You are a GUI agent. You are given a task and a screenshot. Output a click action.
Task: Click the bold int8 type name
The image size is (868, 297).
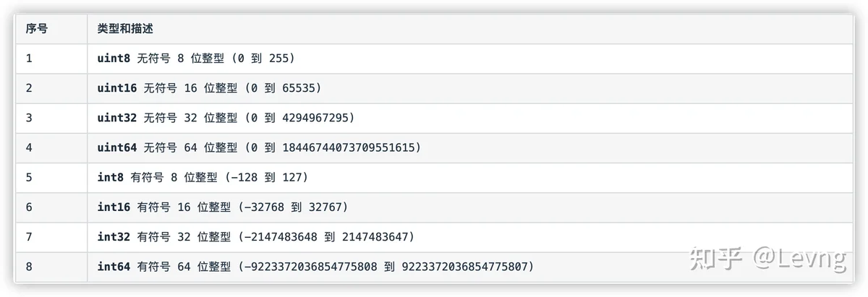click(111, 178)
